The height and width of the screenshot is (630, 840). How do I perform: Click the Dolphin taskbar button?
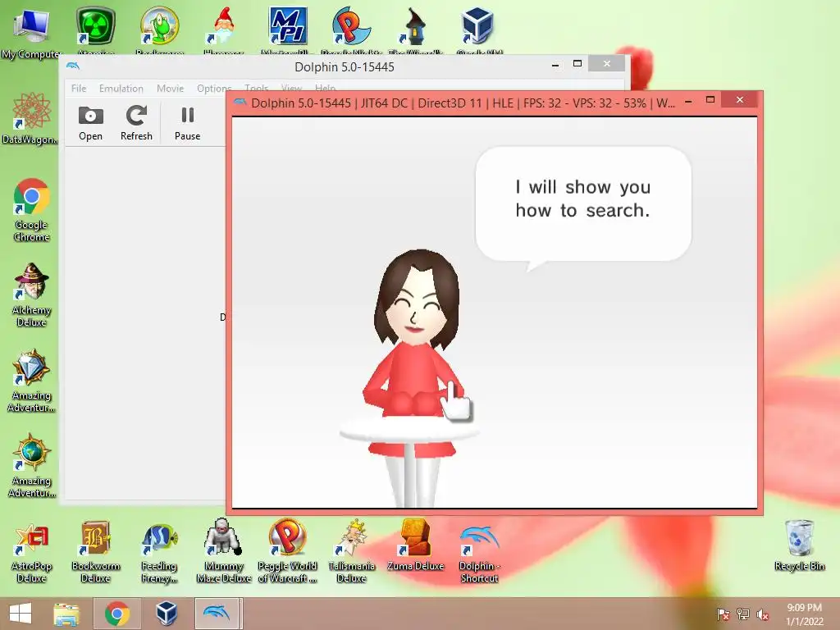coord(217,614)
